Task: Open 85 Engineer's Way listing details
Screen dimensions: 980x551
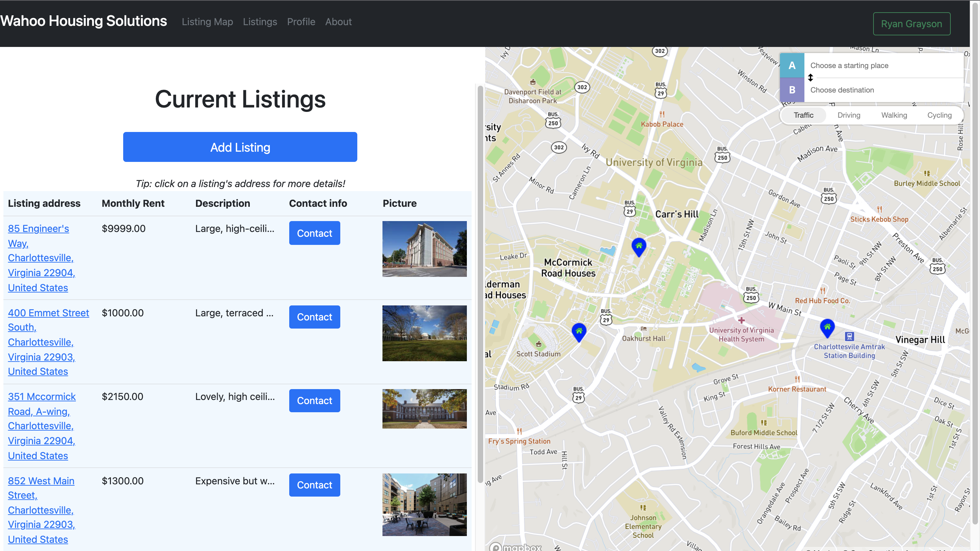Action: (x=42, y=258)
